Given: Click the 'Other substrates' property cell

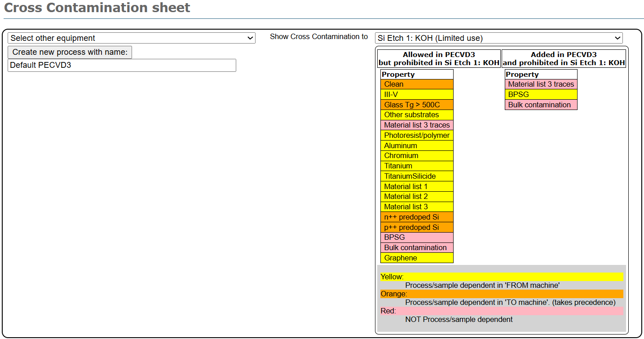Looking at the screenshot, I should (x=417, y=115).
